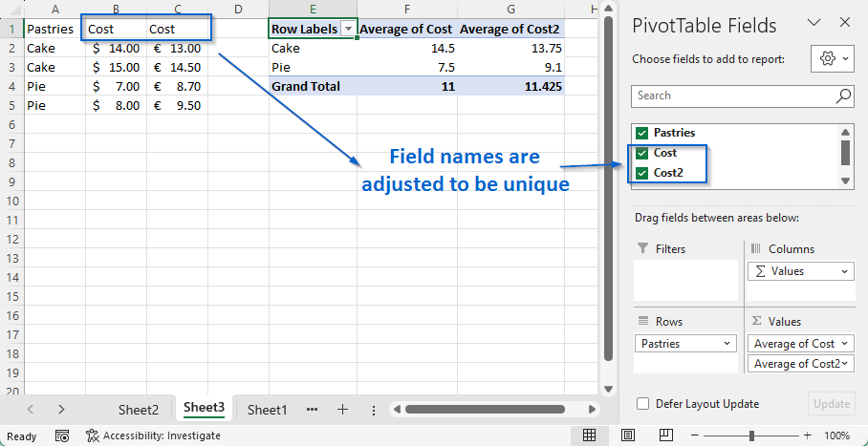
Task: Click the Update button
Action: coord(831,404)
